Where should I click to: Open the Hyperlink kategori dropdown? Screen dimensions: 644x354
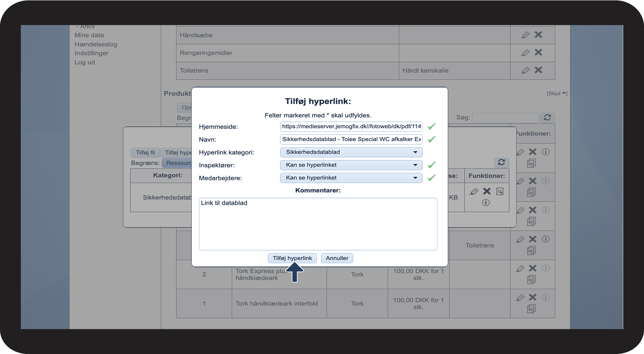coord(351,152)
